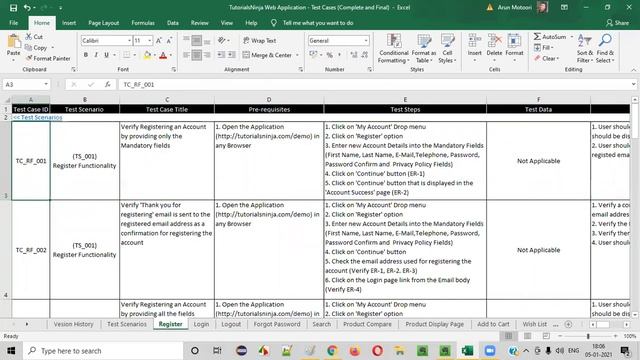Open the borders dropdown arrow

point(134,55)
